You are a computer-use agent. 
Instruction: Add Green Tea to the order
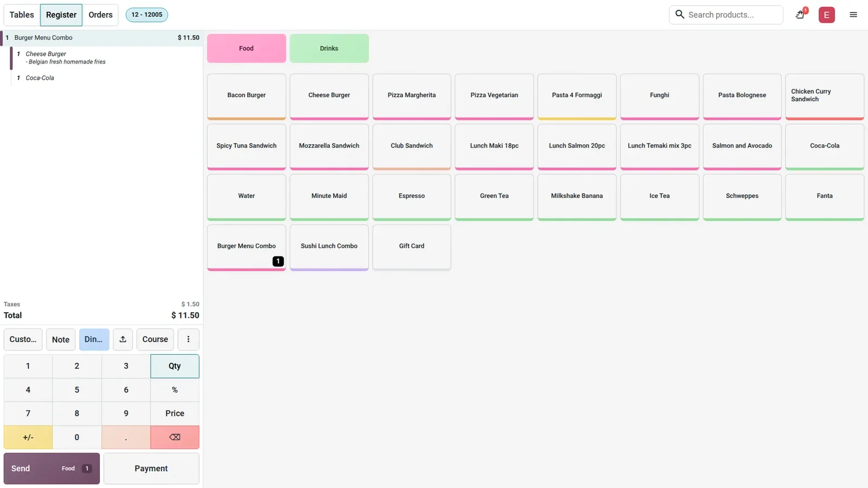tap(494, 197)
